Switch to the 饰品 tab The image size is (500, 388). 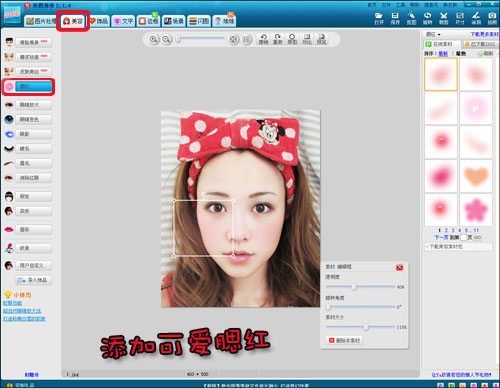99,21
